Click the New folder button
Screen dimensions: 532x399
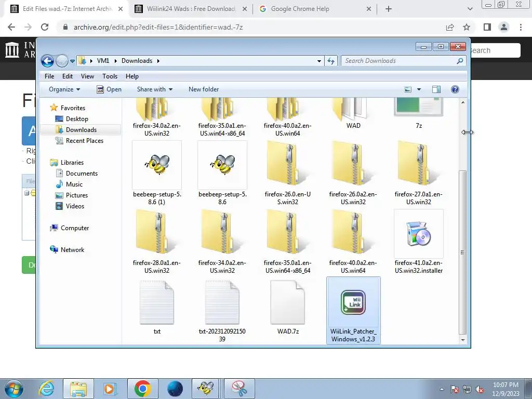[x=204, y=89]
